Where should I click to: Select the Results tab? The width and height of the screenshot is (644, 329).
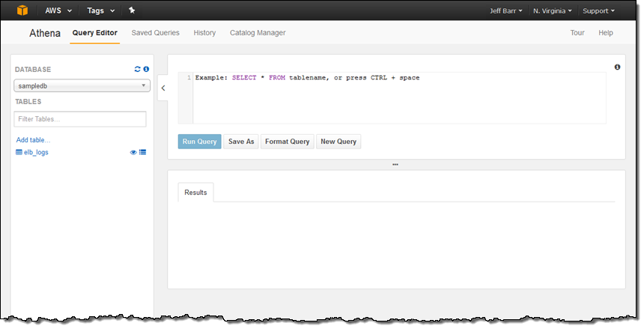pyautogui.click(x=195, y=193)
